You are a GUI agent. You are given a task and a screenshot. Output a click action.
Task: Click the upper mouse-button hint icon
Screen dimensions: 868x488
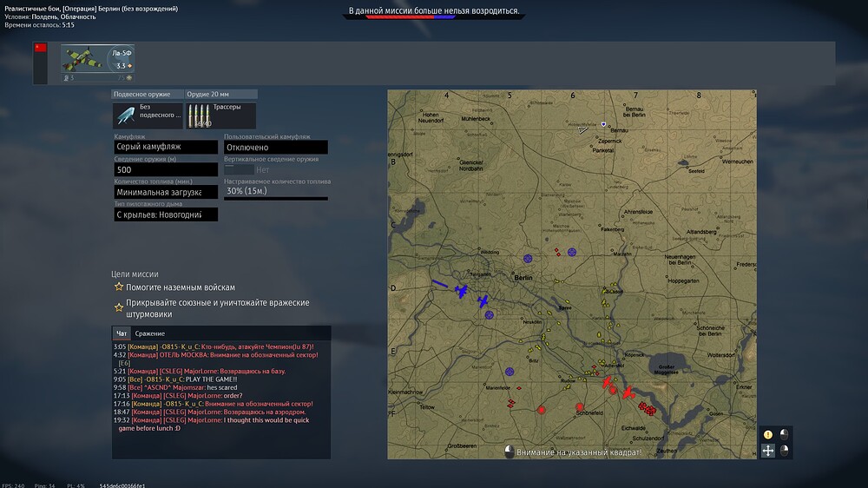(784, 434)
